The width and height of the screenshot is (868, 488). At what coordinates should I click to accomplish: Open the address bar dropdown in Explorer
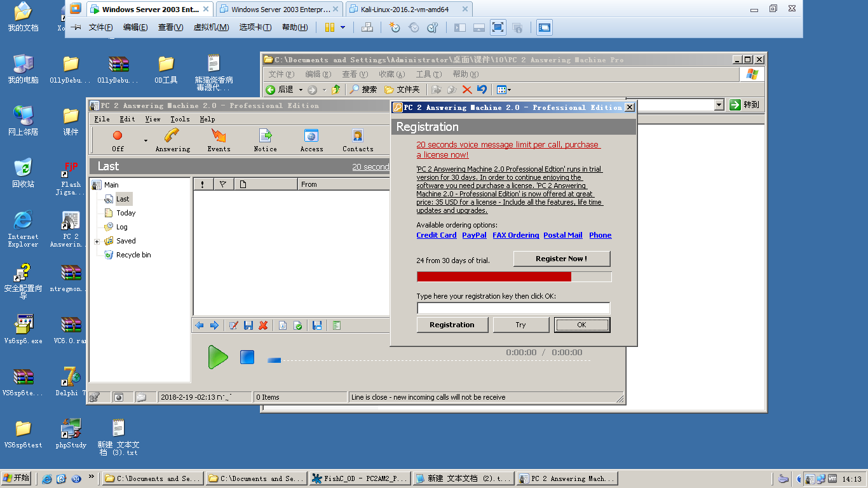[719, 105]
